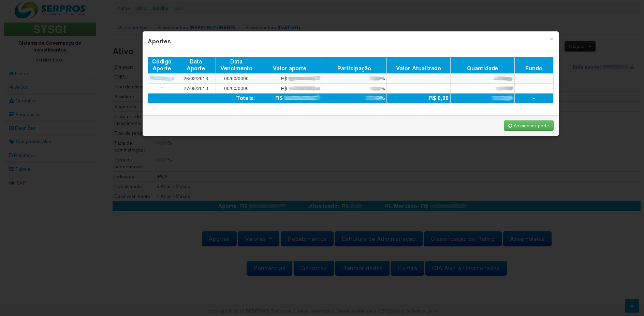
Task: Close the Aportes dialog
Action: pyautogui.click(x=551, y=39)
